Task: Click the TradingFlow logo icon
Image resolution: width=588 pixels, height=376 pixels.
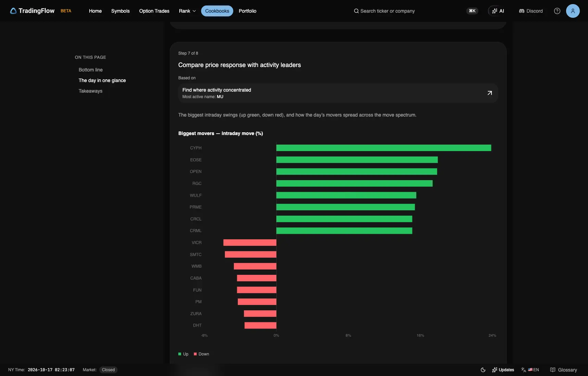Action: (x=13, y=11)
